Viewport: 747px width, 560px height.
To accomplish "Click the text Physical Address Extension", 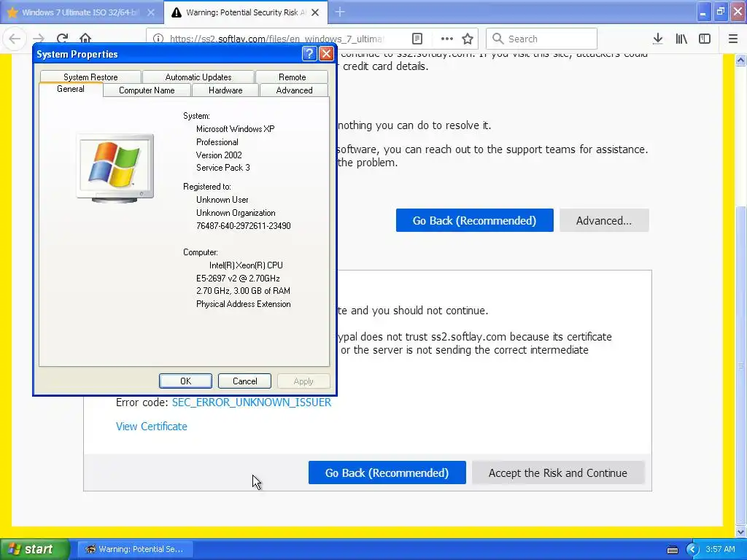I will [244, 304].
